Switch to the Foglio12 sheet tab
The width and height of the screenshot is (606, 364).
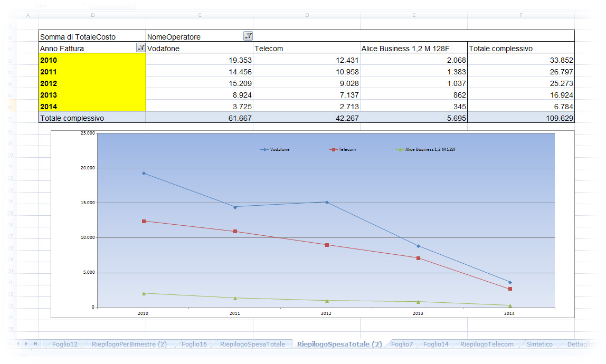click(64, 344)
